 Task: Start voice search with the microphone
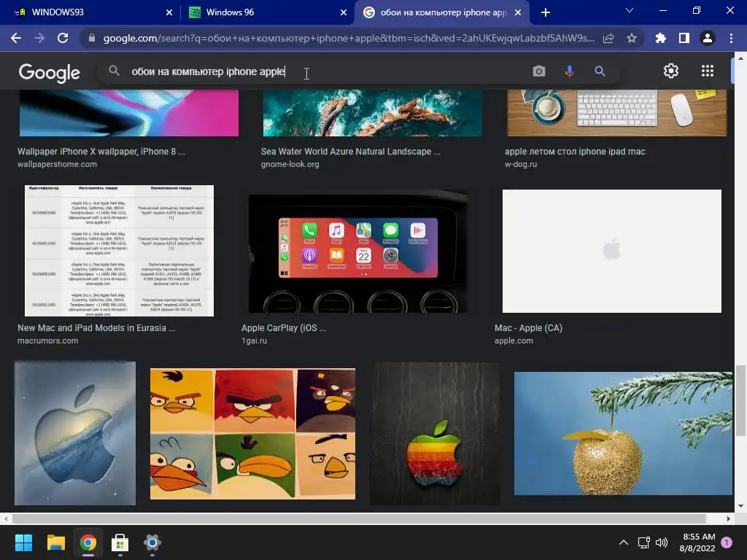(x=569, y=71)
